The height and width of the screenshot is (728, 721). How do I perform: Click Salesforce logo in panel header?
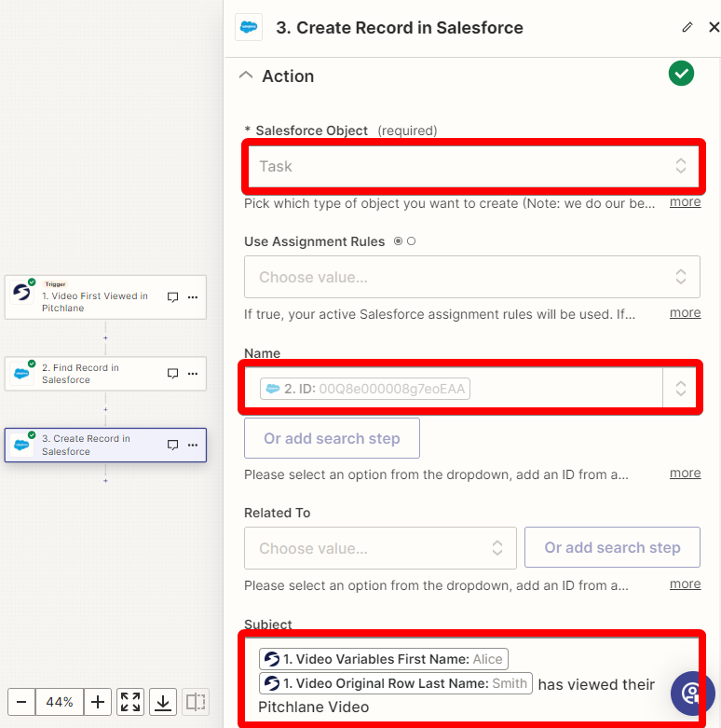click(249, 27)
